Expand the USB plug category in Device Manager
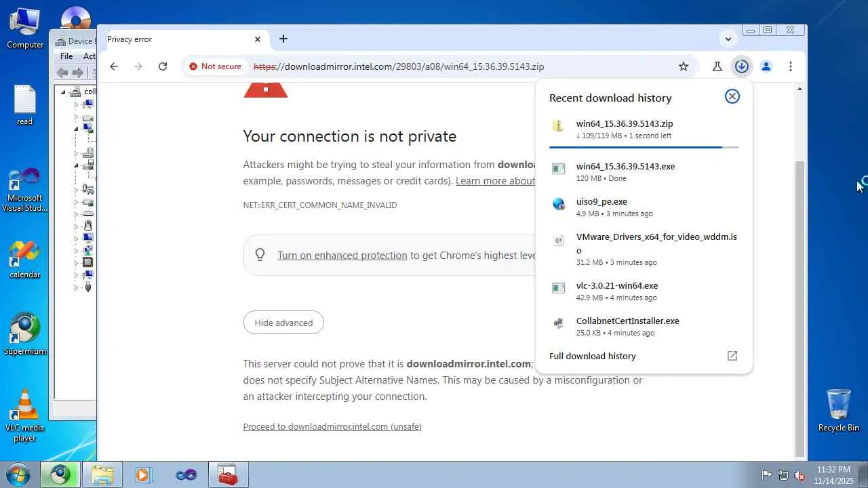This screenshot has width=868, height=488. pos(76,287)
